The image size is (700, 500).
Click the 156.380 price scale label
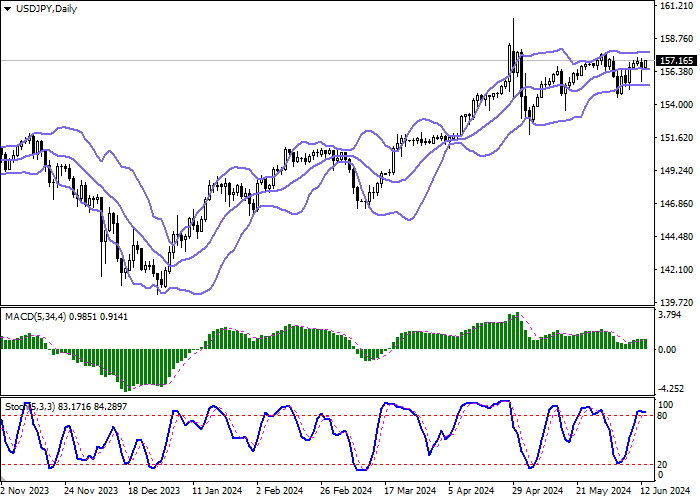(x=676, y=72)
